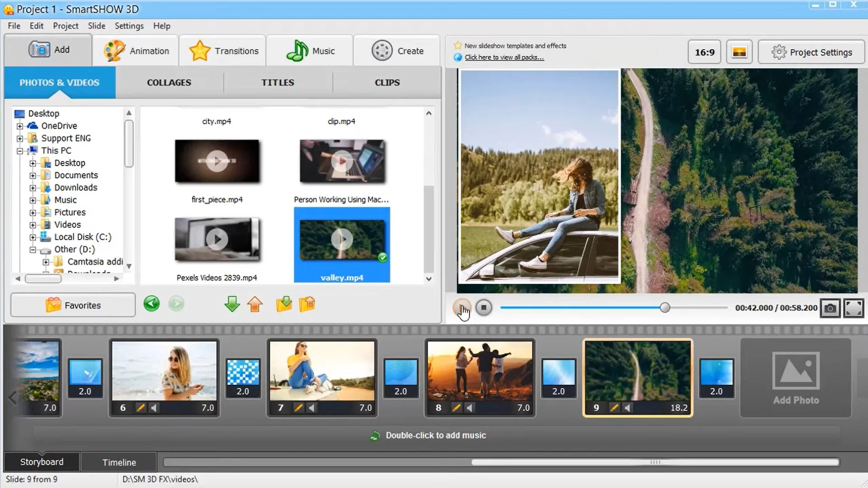868x488 pixels.
Task: Open the Help menu
Action: click(161, 26)
